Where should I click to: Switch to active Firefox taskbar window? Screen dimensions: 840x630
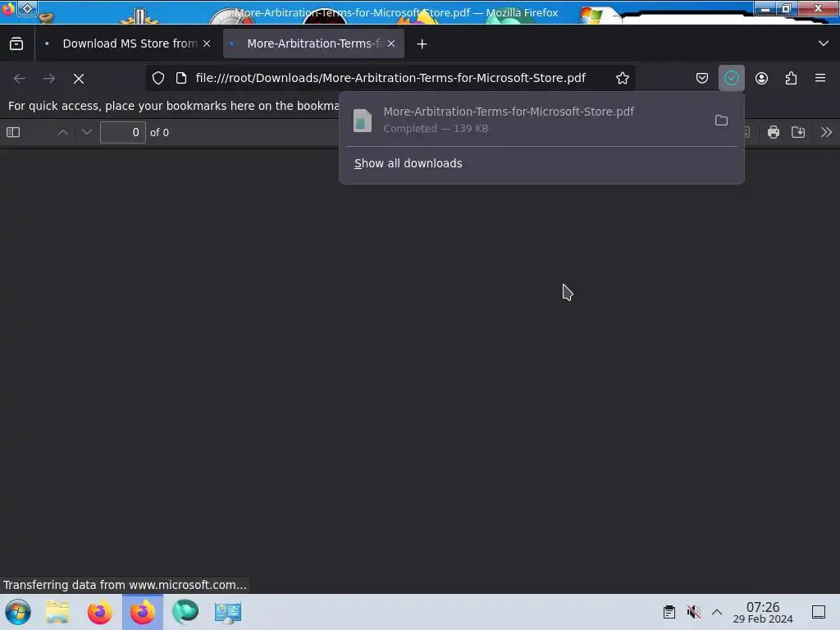(143, 612)
